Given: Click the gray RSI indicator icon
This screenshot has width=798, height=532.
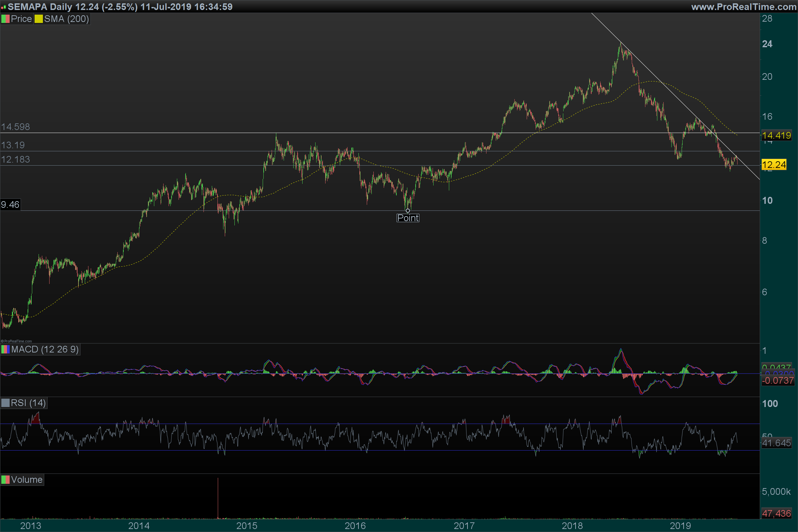Looking at the screenshot, I should point(5,403).
